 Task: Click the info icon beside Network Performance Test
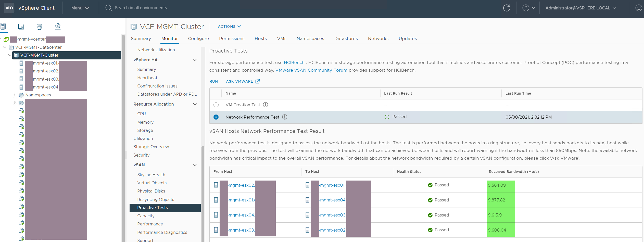coord(285,117)
